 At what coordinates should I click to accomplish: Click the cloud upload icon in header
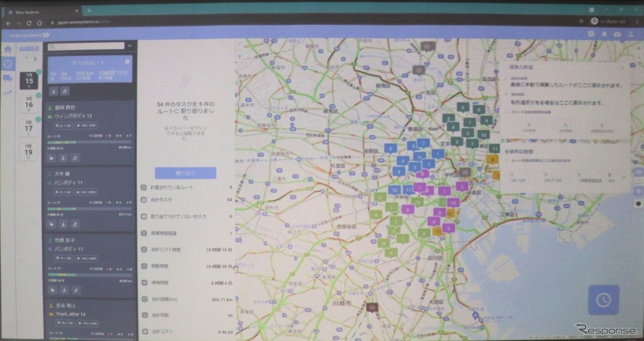tap(617, 34)
